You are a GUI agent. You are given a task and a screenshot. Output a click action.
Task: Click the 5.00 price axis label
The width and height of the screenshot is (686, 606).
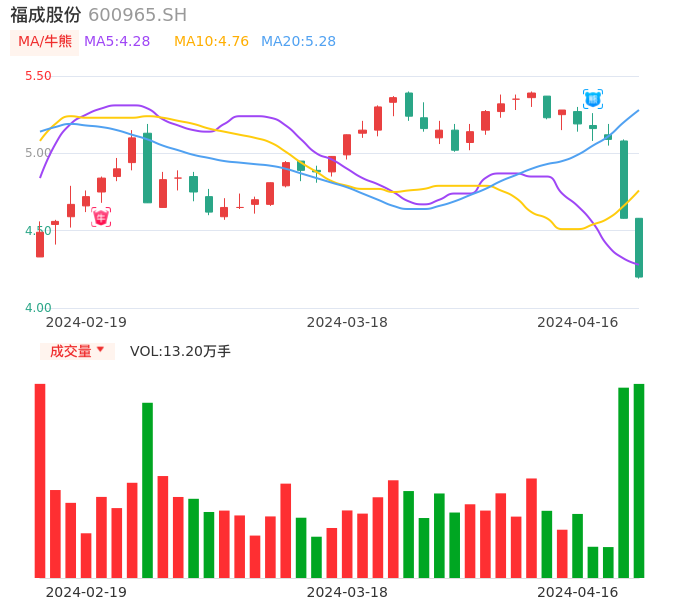pyautogui.click(x=38, y=153)
